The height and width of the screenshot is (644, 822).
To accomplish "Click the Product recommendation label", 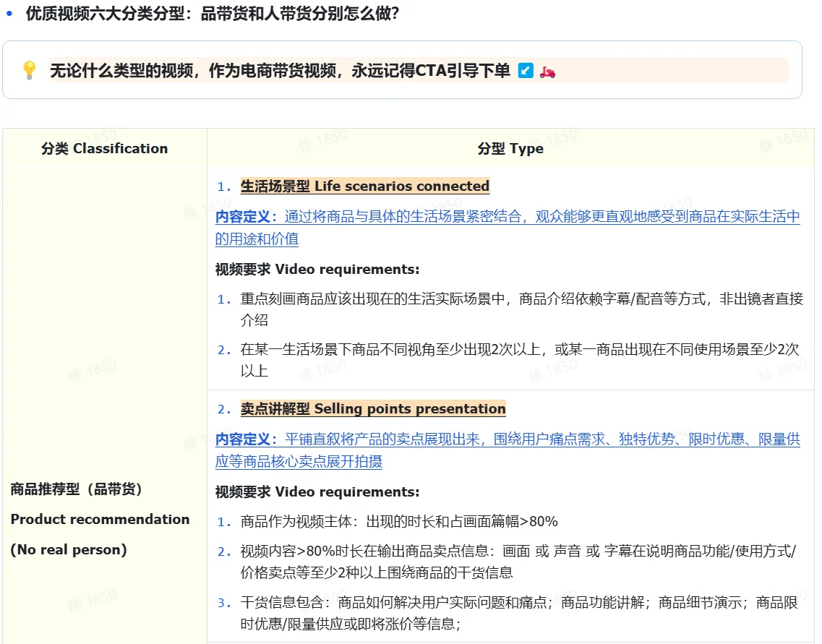I will [x=100, y=519].
